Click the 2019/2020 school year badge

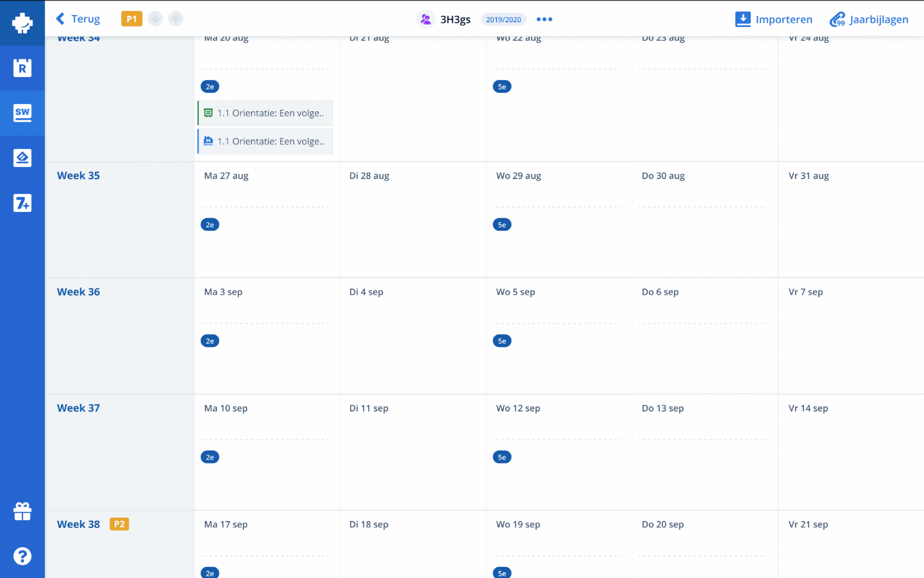tap(503, 19)
